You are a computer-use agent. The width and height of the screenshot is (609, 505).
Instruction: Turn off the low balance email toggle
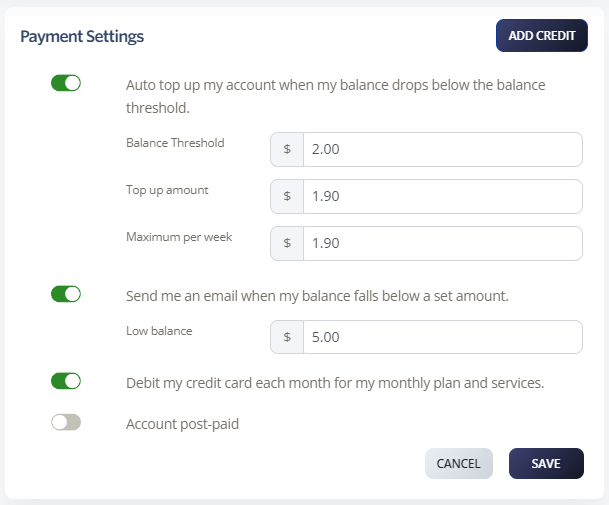pyautogui.click(x=66, y=294)
